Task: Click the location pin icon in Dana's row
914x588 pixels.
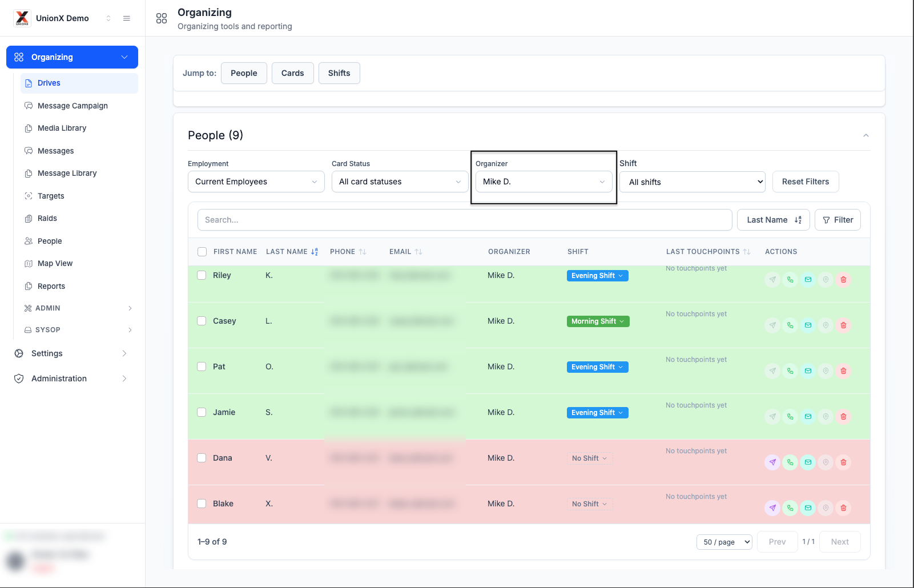Action: (x=826, y=462)
